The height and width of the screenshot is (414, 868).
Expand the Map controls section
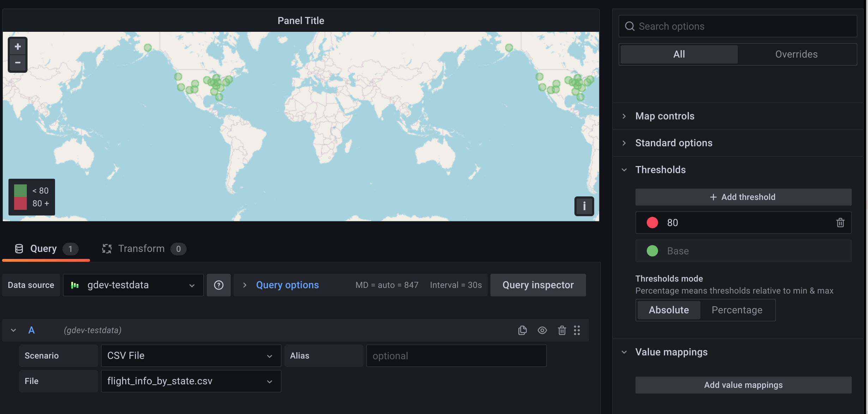[x=665, y=116]
